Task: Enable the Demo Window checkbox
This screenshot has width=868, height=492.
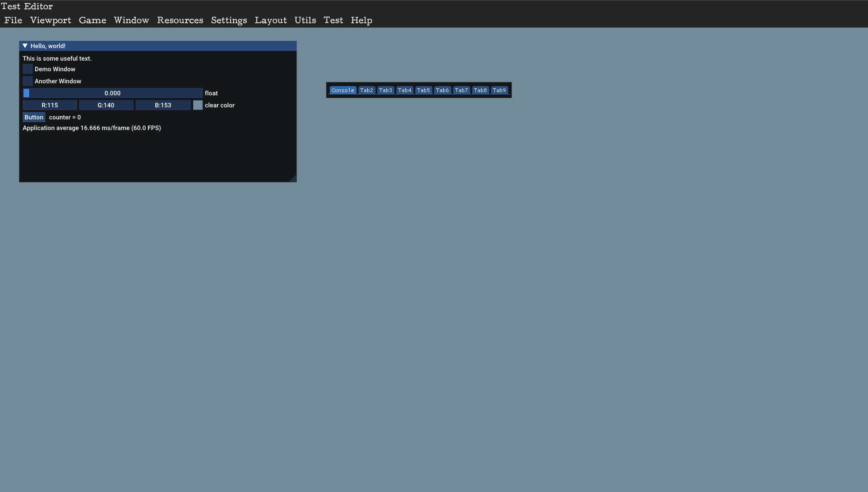Action: 27,69
